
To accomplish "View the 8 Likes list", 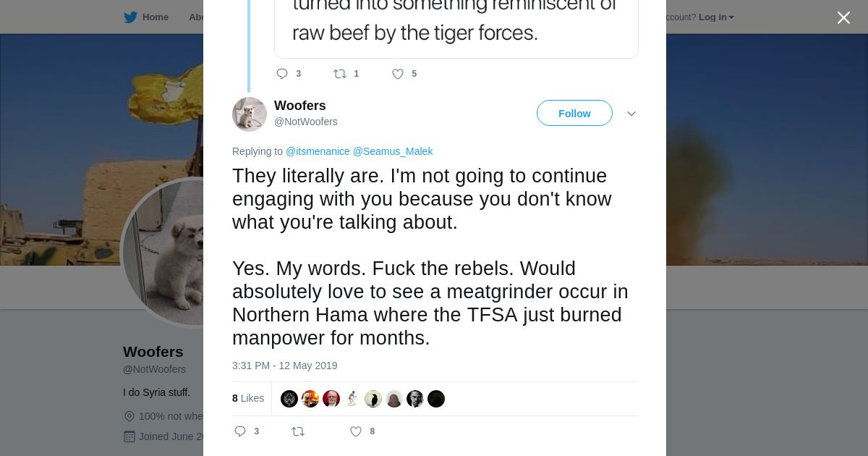I will 248,398.
